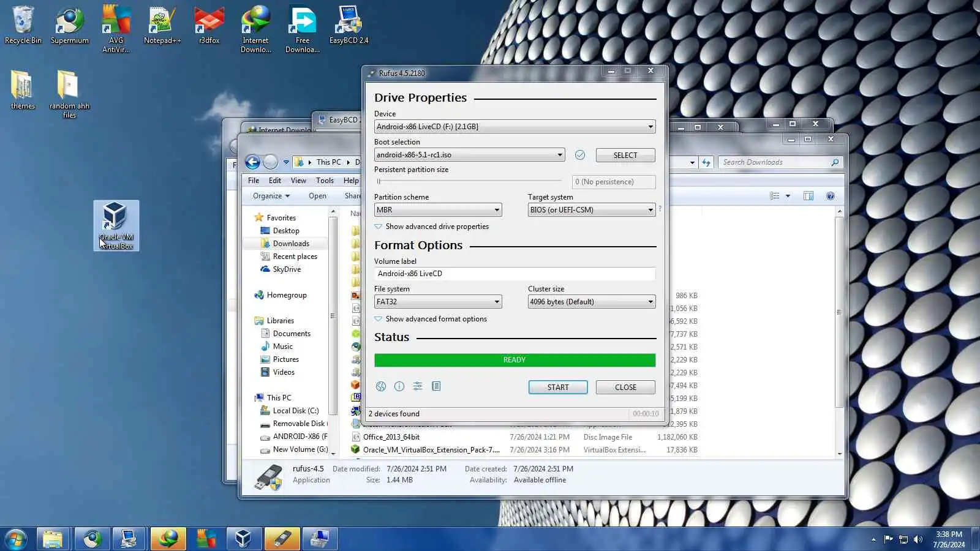Image resolution: width=980 pixels, height=551 pixels.
Task: Click Open in the Explorer toolbar
Action: [317, 196]
